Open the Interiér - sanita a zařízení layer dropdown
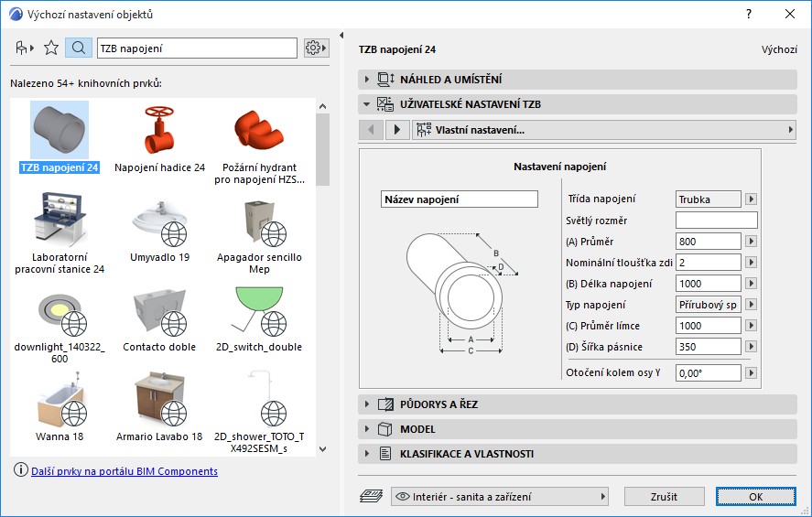The width and height of the screenshot is (812, 517). (499, 496)
